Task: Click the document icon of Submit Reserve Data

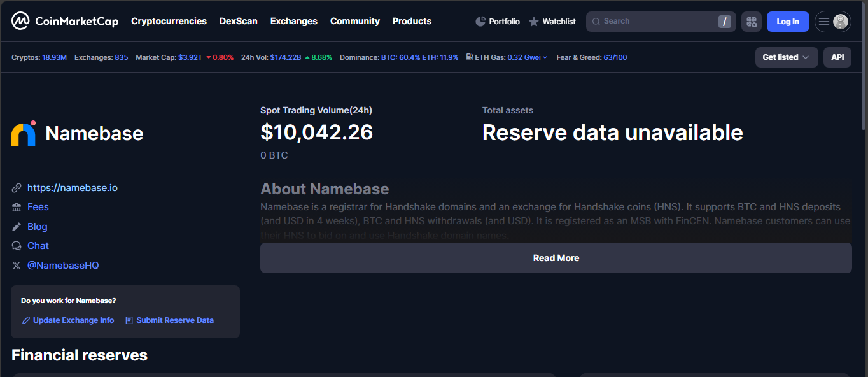Action: coord(129,320)
